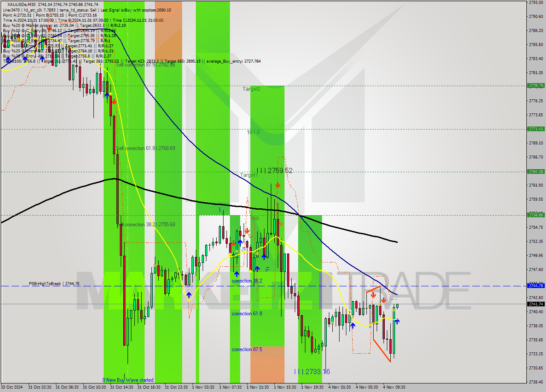546x392 pixels.
Task: Select the blue 'correction 87.5' label
Action: (247, 349)
